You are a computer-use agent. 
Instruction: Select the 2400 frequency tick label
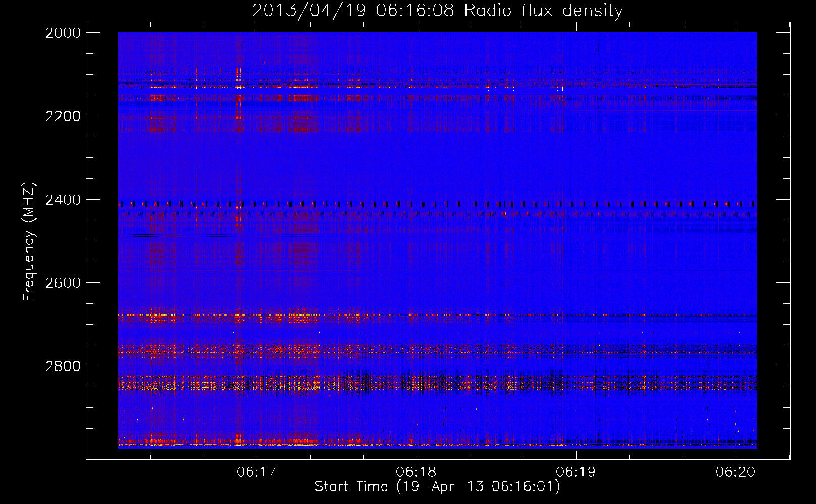point(63,200)
